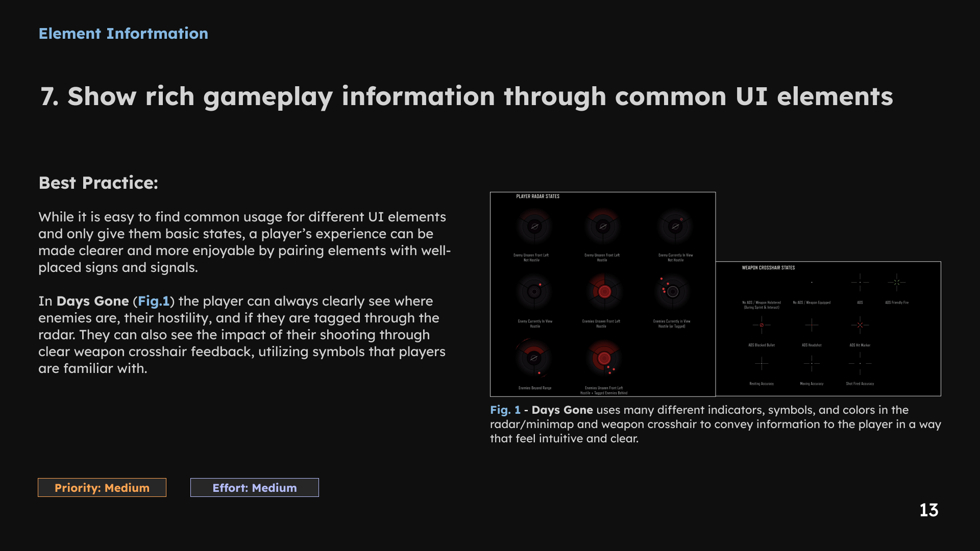Click the 'ADS Headshot' crosshair icon

click(812, 325)
